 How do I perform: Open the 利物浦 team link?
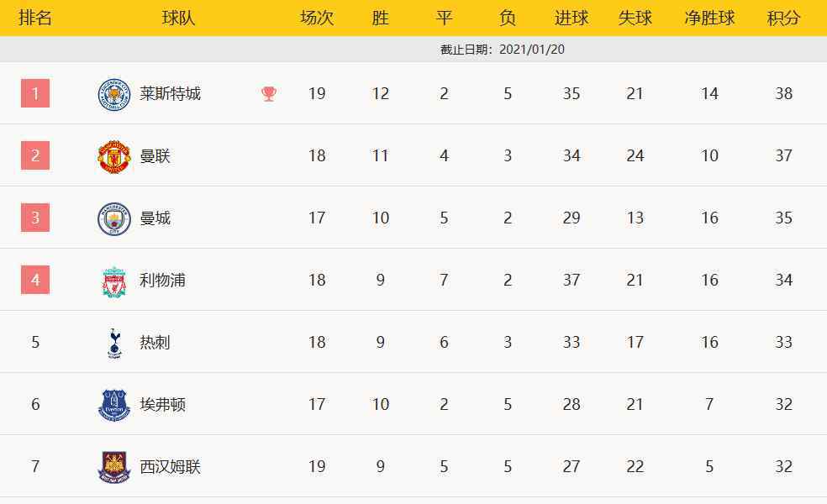coord(162,281)
